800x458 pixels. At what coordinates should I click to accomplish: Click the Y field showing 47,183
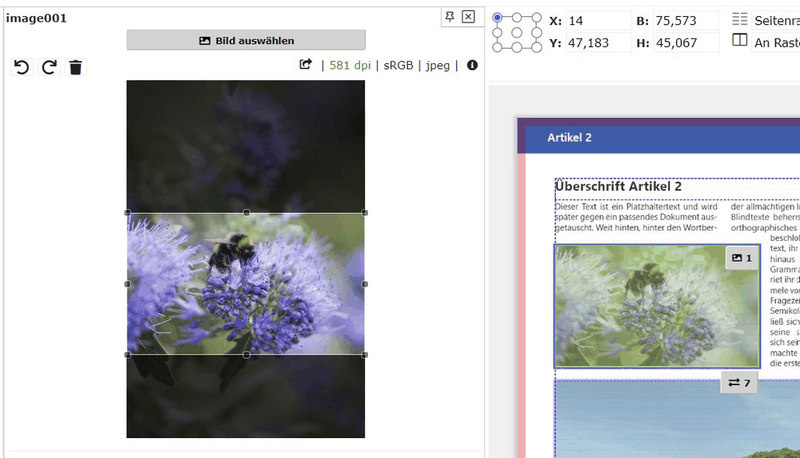pyautogui.click(x=598, y=43)
